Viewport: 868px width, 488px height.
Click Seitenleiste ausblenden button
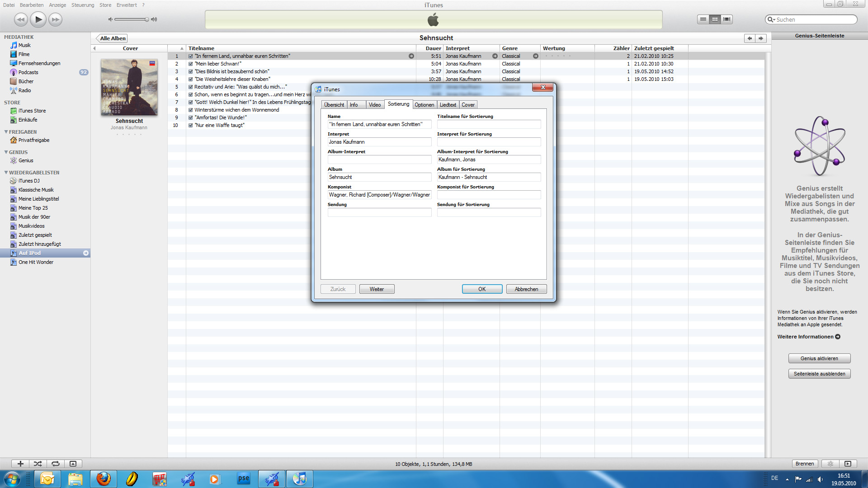pyautogui.click(x=819, y=374)
